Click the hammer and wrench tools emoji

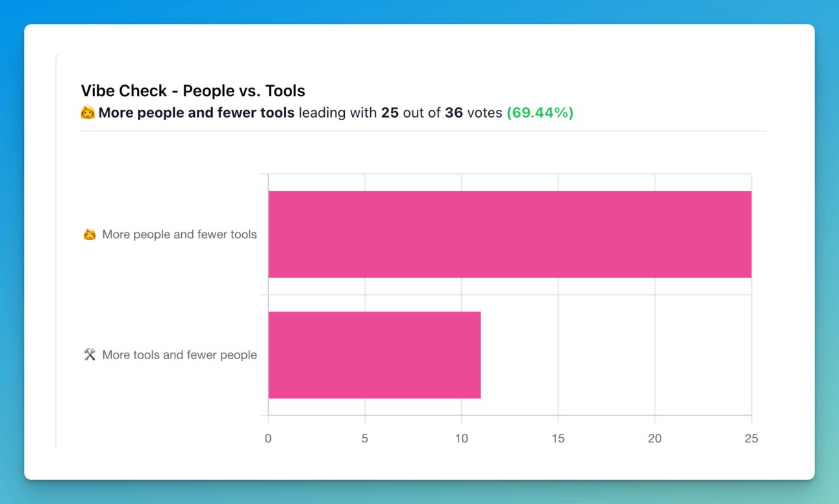pos(90,355)
